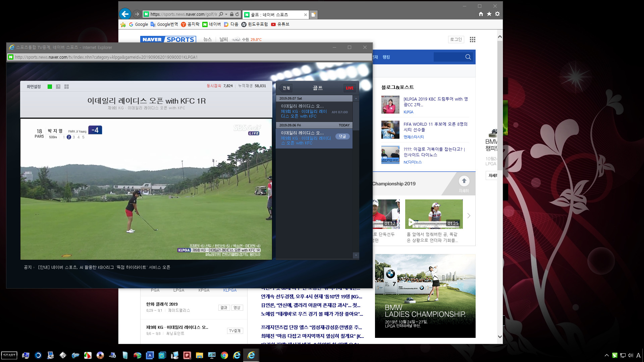644x362 pixels.
Task: Open the NC다이노스 source link
Action: pyautogui.click(x=413, y=162)
